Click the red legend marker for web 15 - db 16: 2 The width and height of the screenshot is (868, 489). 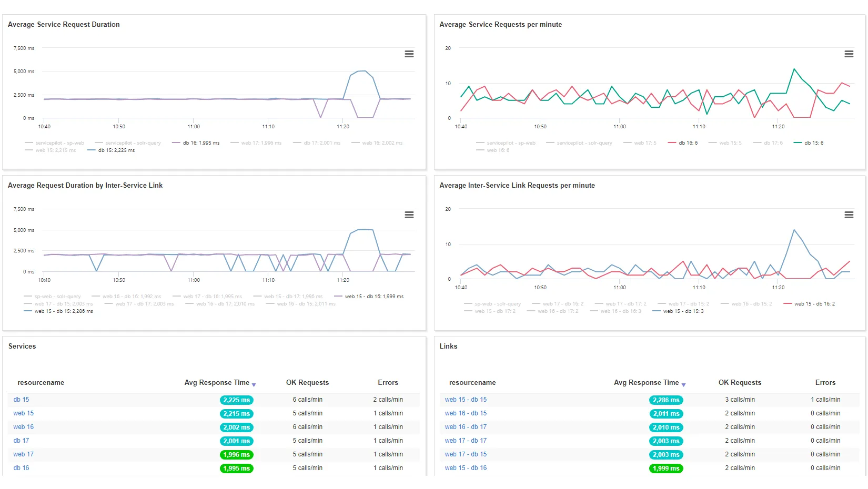tap(788, 303)
